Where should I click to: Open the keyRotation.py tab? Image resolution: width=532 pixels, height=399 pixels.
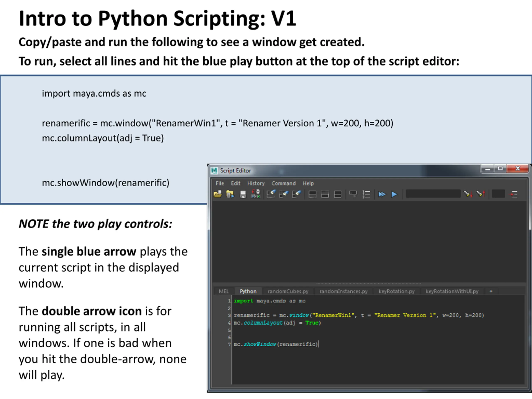click(x=397, y=291)
